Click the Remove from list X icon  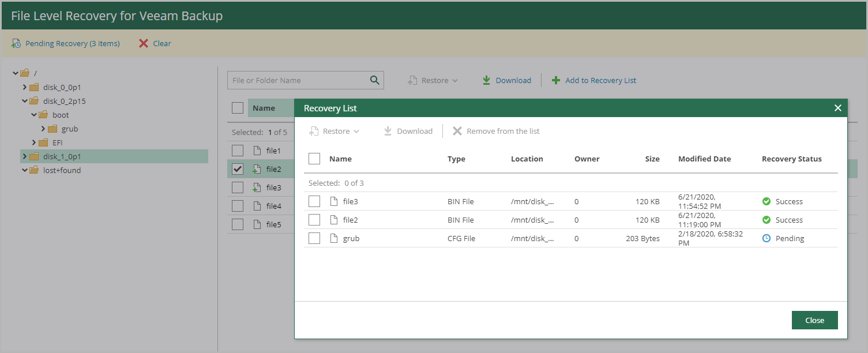tap(457, 131)
